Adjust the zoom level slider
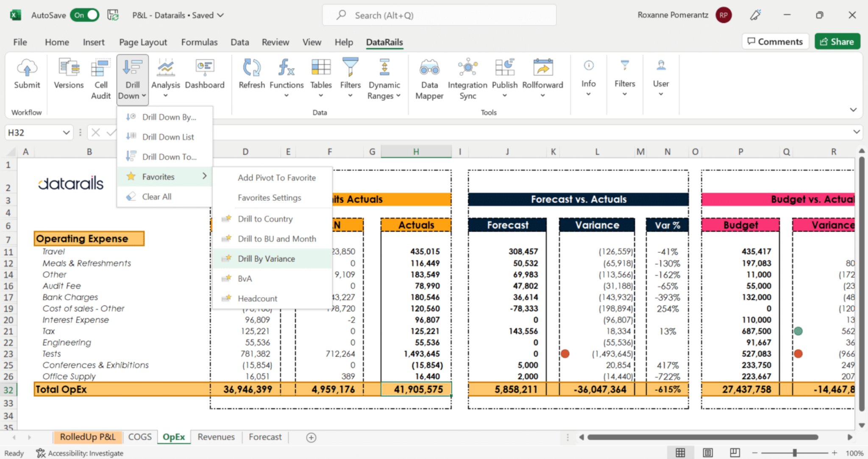This screenshot has height=459, width=868. point(795,453)
